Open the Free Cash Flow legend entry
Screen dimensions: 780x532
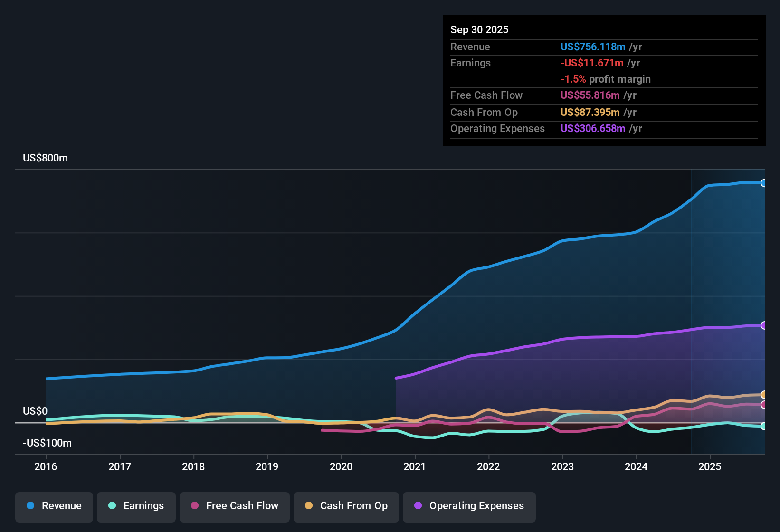(234, 506)
